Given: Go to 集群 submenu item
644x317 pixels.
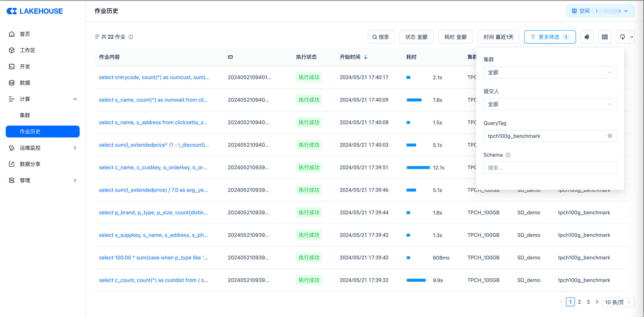Looking at the screenshot, I should pos(25,115).
